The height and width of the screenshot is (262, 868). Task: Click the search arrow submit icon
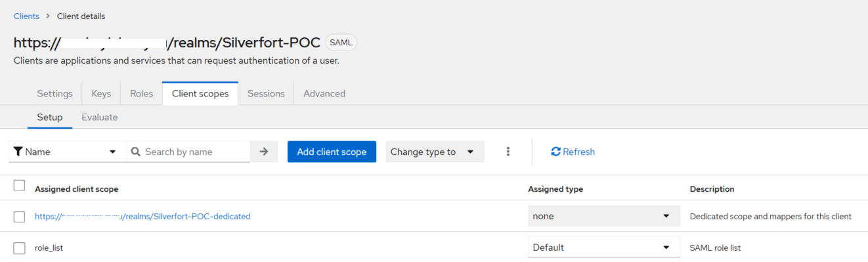pos(264,152)
